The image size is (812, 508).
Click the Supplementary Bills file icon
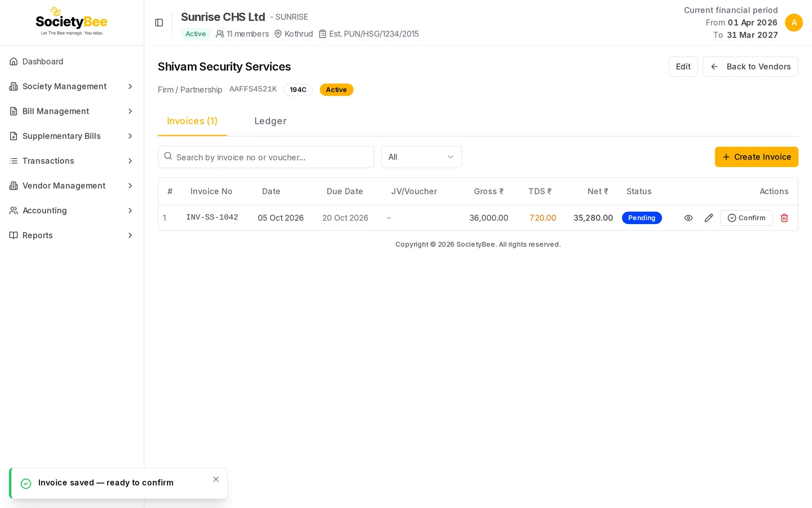tap(14, 136)
